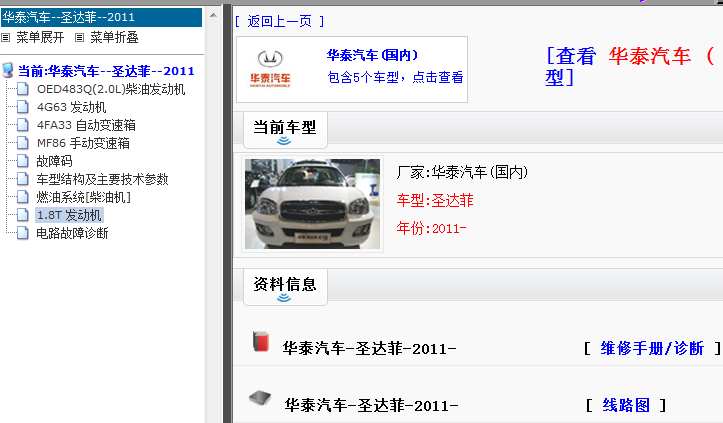Open OED483Q(2.0L)柴油发动机 tree item
723x423 pixels.
[x=111, y=89]
